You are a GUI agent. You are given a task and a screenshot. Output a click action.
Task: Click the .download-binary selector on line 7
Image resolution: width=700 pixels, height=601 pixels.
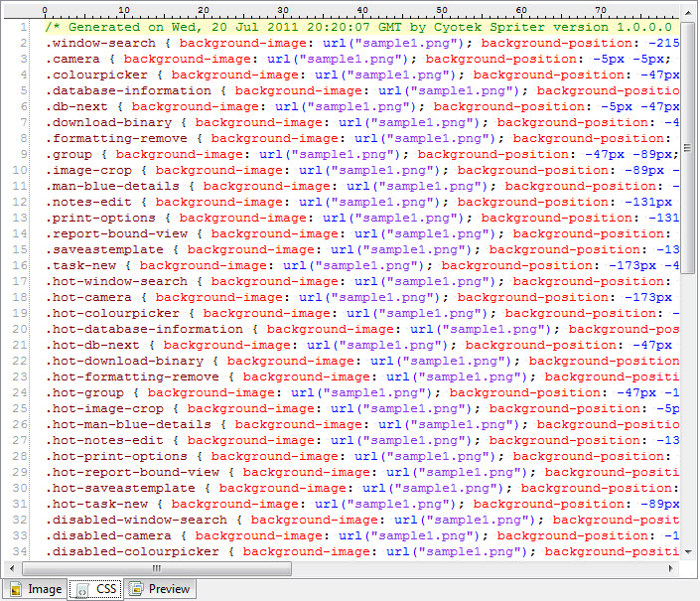click(x=108, y=123)
